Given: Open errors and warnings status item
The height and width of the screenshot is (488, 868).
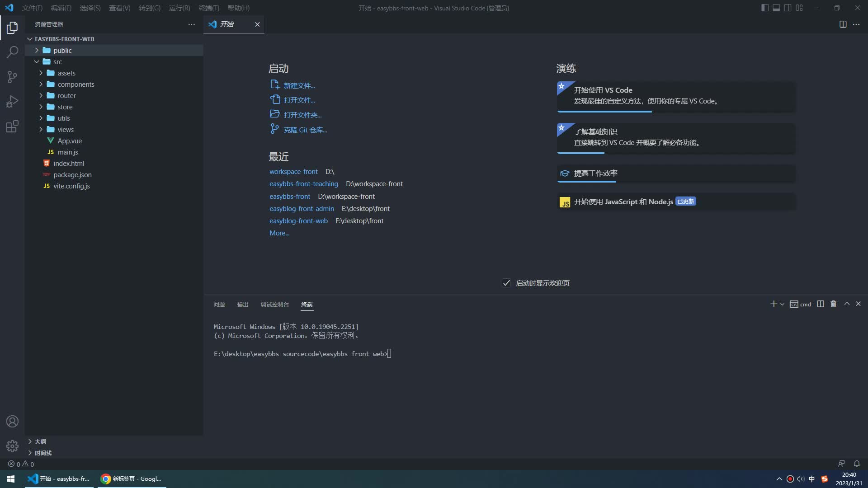Looking at the screenshot, I should (21, 464).
